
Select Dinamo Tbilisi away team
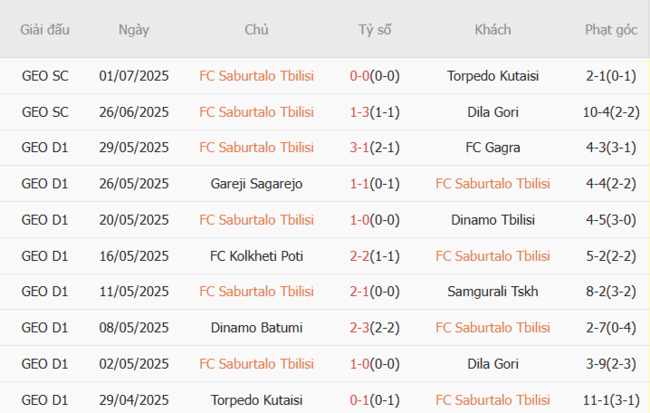[x=492, y=220]
